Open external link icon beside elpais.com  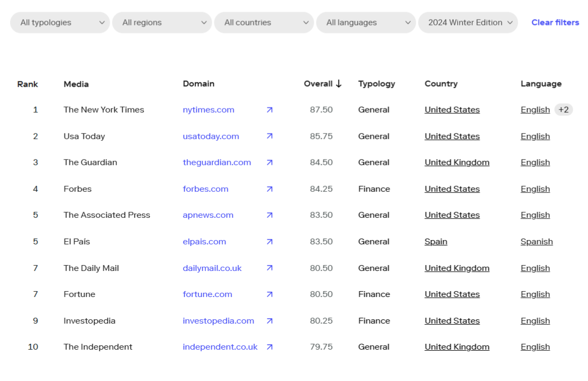pos(270,242)
